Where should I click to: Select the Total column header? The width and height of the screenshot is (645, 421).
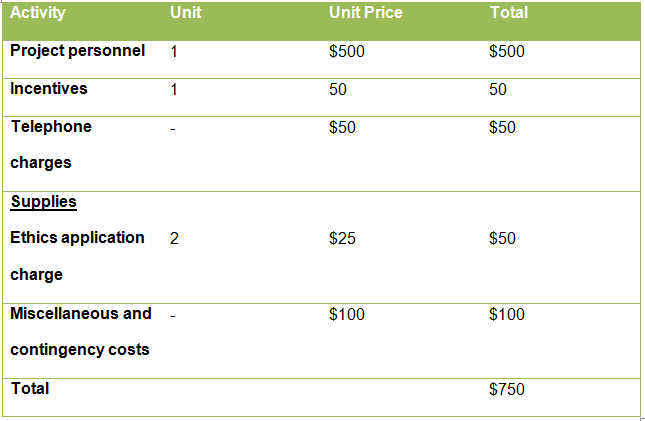tap(509, 13)
